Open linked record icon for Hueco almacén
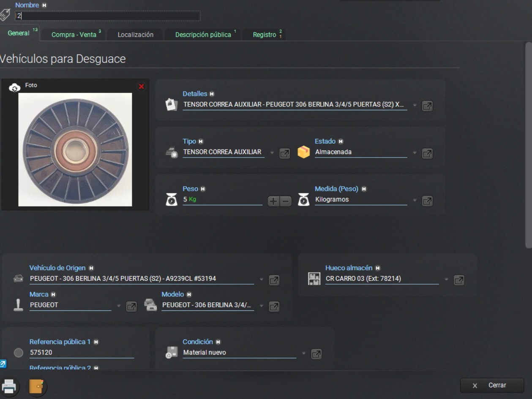 point(458,280)
